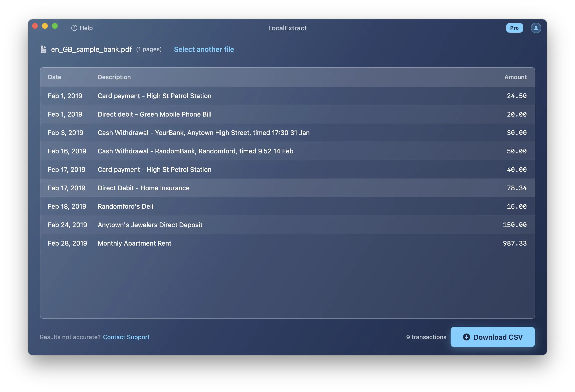Click the Date column header
The width and height of the screenshot is (575, 392).
(55, 77)
